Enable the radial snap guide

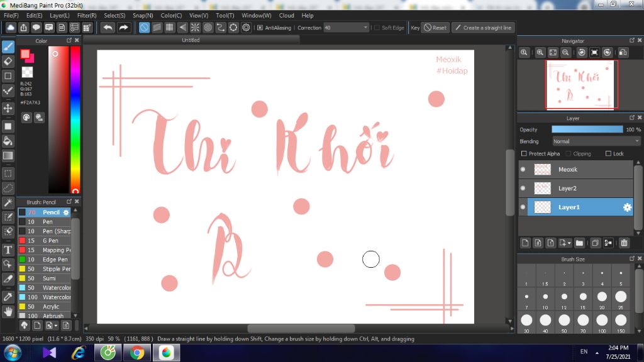click(x=195, y=28)
